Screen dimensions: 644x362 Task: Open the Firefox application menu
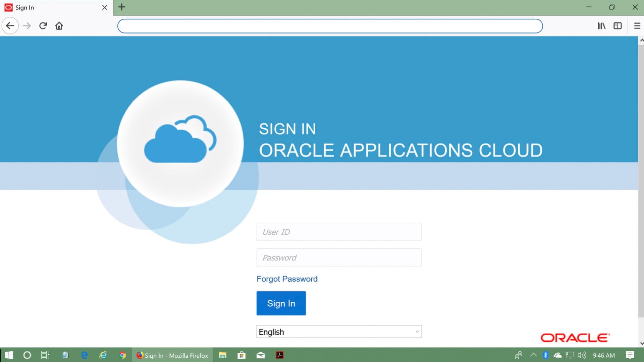[x=637, y=26]
